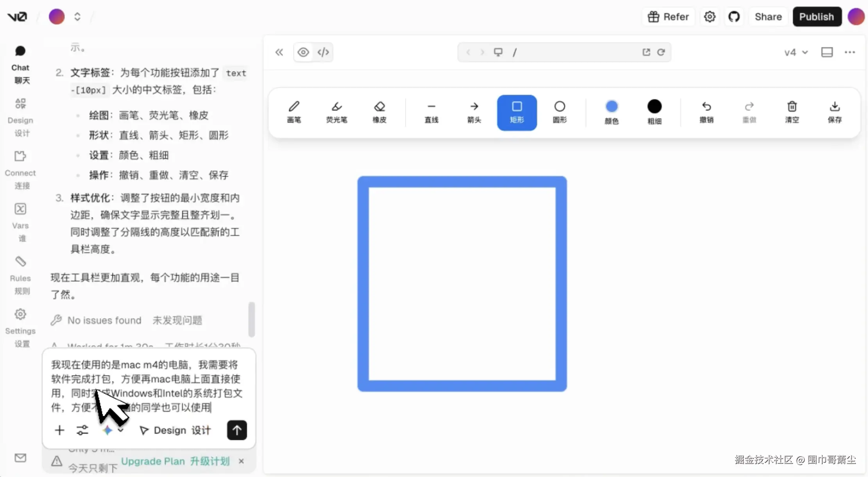Click the Publish button

coord(817,16)
